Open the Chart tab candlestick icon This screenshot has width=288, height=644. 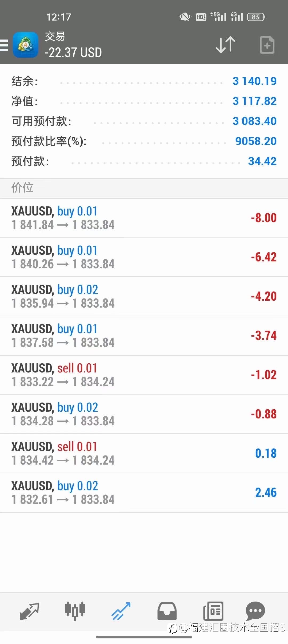pyautogui.click(x=75, y=611)
